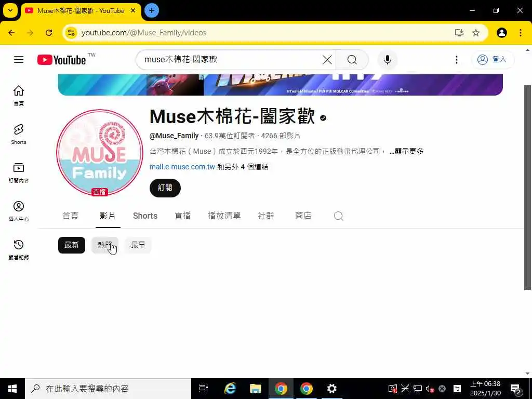Open the 播放清單 tab
The height and width of the screenshot is (399, 532).
[x=224, y=216]
